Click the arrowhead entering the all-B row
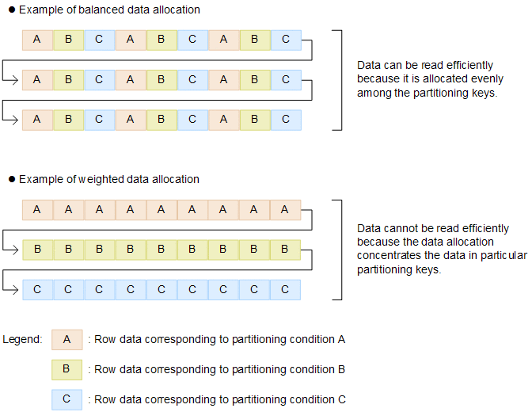This screenshot has width=532, height=412. 17,250
